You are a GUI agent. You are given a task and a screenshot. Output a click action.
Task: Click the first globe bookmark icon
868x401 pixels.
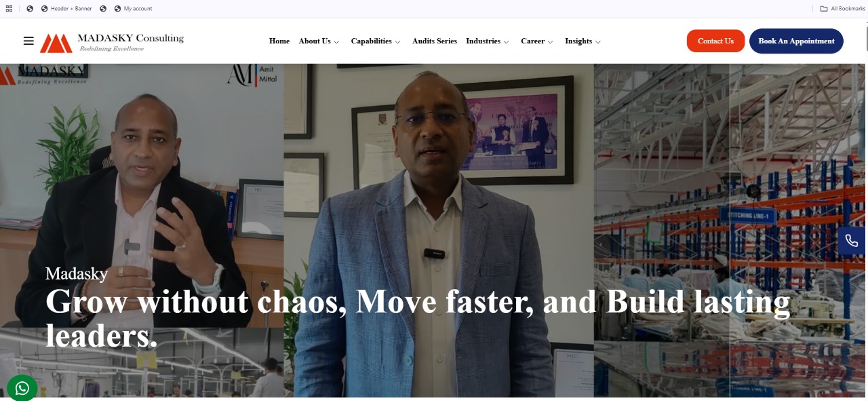30,9
